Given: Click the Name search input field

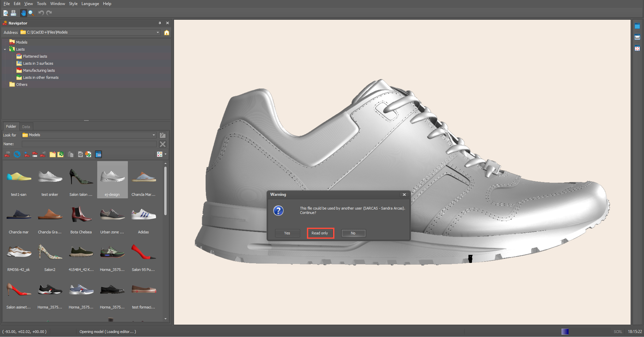Looking at the screenshot, I should (89, 144).
